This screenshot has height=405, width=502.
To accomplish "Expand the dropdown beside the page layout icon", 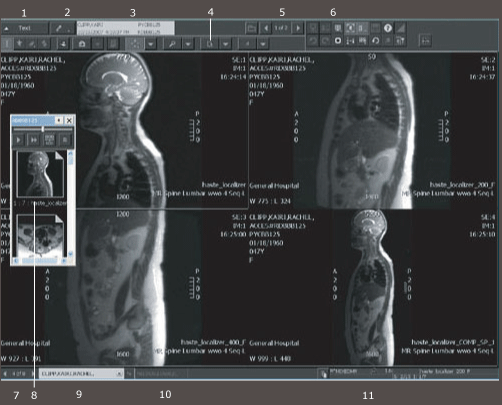I will [226, 44].
